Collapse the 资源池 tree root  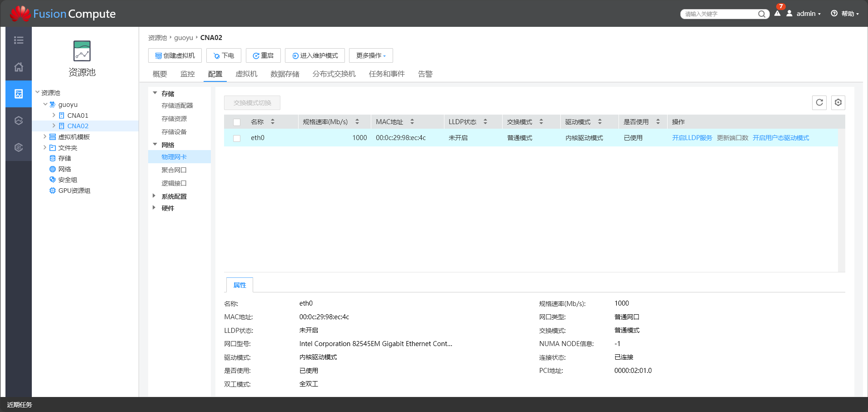click(38, 92)
